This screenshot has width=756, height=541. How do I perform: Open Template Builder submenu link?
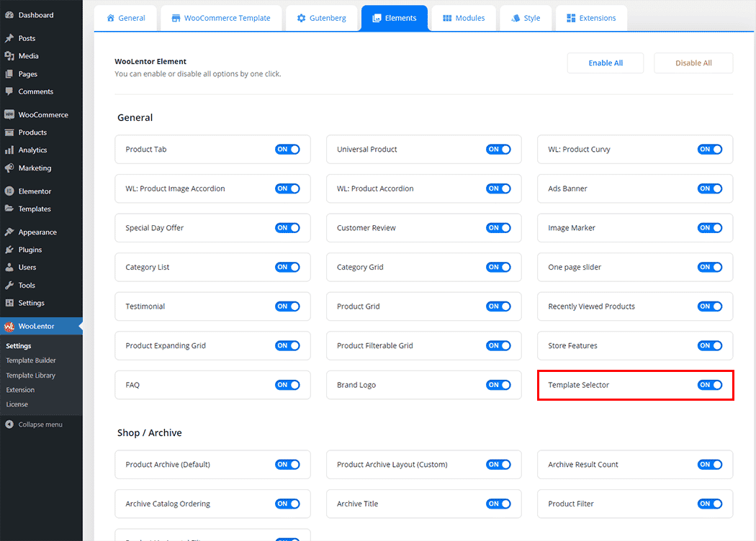point(31,360)
